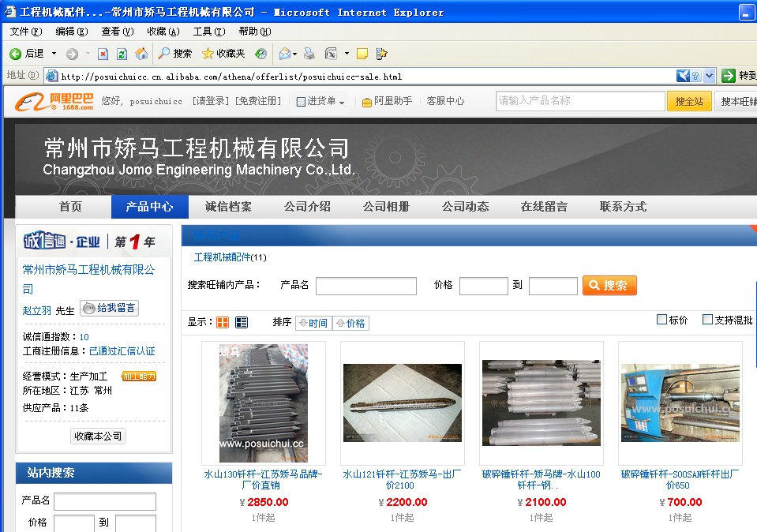Open the 公司相册 tab
The image size is (757, 532).
tap(386, 207)
